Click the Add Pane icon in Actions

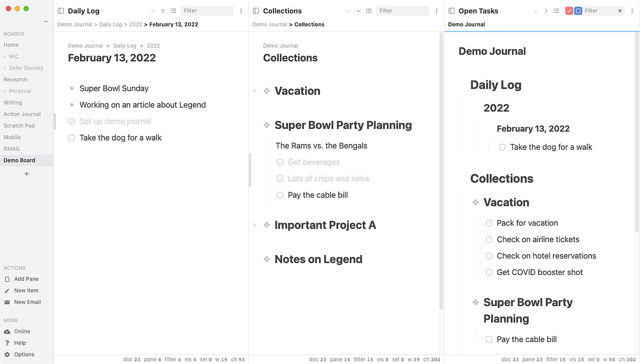click(7, 279)
